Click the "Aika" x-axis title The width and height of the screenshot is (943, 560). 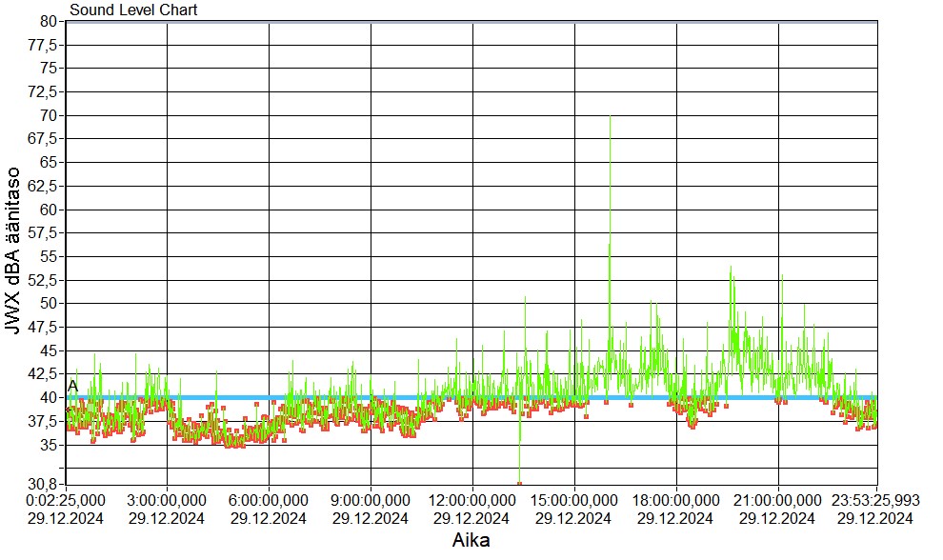coord(471,541)
